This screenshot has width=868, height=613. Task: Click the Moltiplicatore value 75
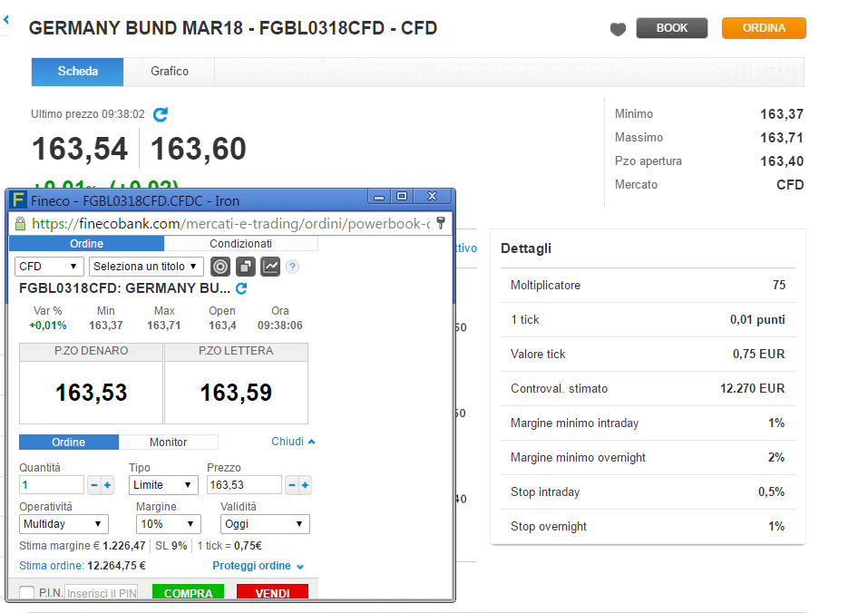[779, 285]
